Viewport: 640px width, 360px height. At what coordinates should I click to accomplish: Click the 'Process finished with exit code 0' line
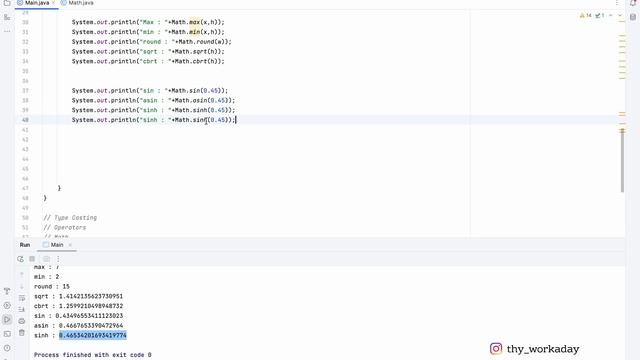pos(93,355)
